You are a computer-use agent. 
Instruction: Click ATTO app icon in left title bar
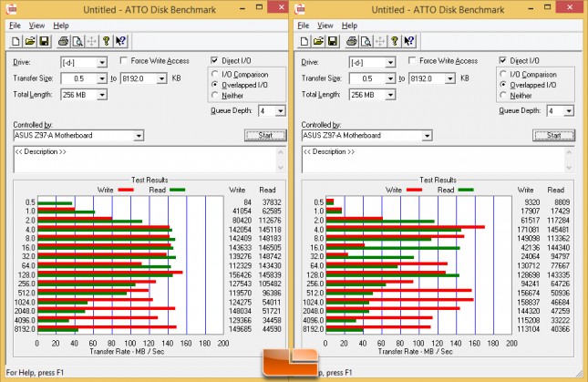tap(11, 8)
